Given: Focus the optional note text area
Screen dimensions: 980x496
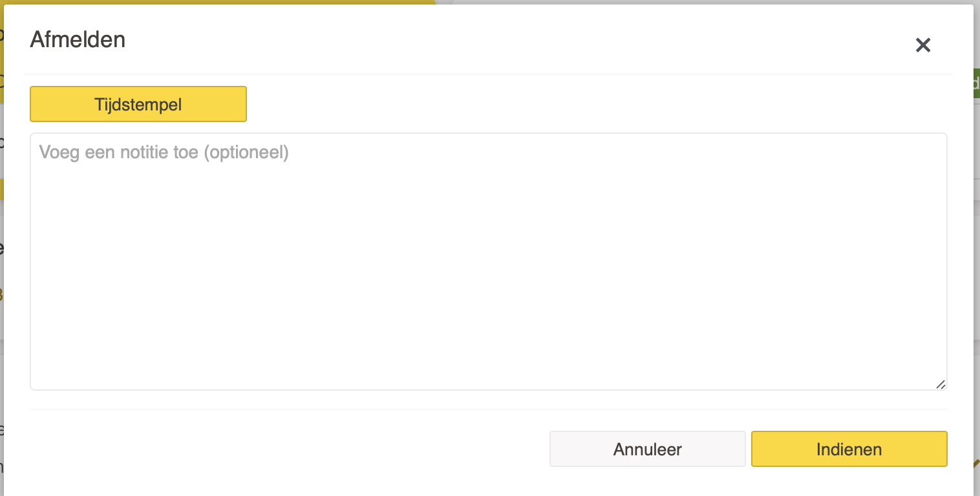Looking at the screenshot, I should point(488,262).
